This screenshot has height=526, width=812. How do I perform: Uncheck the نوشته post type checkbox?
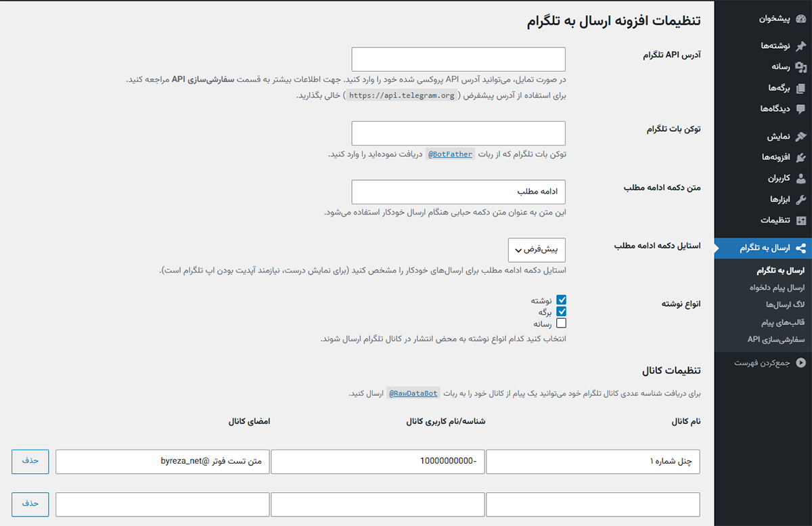561,300
